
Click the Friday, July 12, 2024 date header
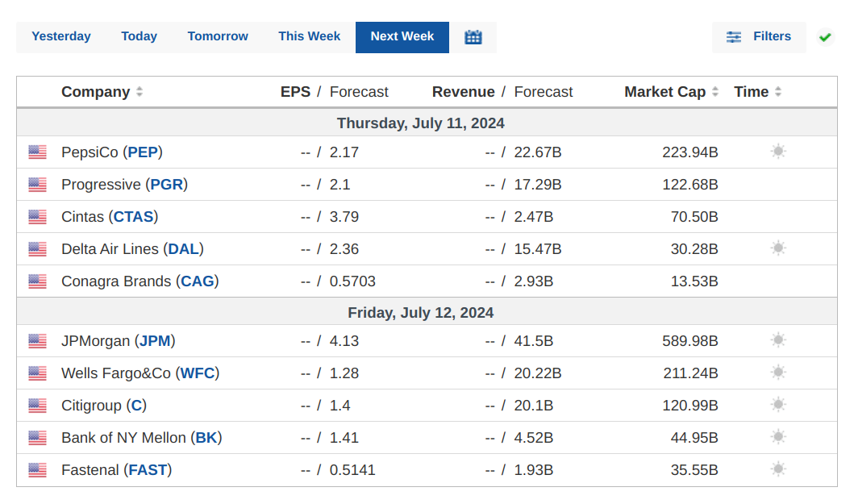420,313
